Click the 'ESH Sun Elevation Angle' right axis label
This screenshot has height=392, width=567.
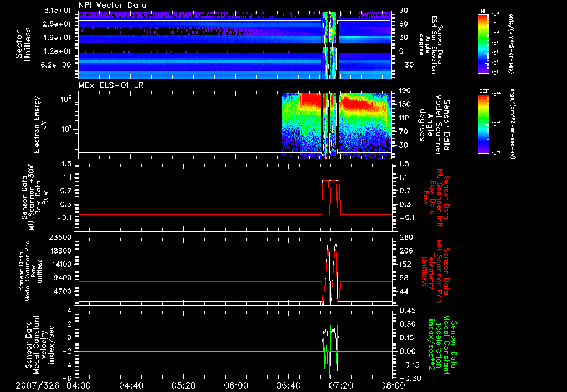click(x=431, y=44)
